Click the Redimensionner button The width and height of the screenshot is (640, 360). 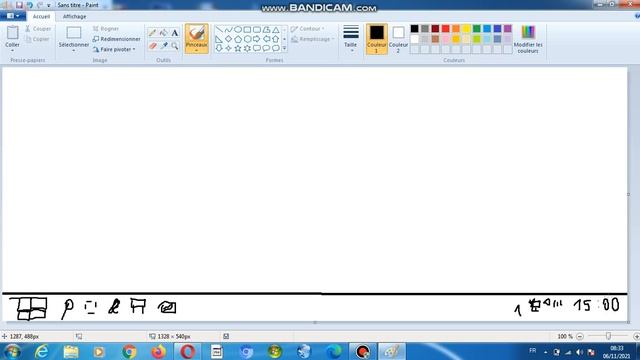point(116,39)
